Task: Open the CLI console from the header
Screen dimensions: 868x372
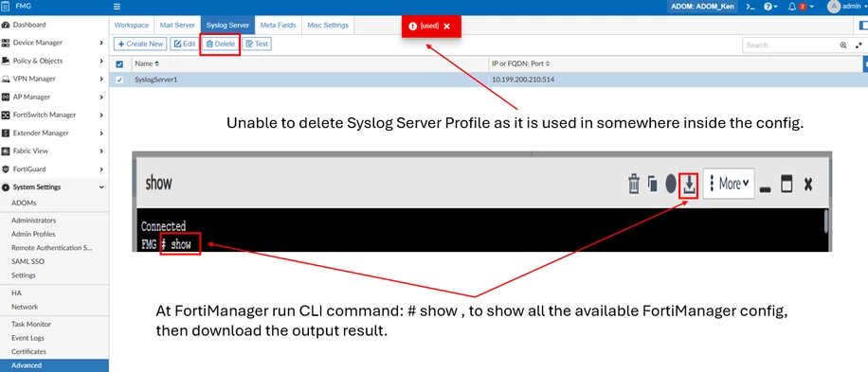Action: click(x=750, y=7)
